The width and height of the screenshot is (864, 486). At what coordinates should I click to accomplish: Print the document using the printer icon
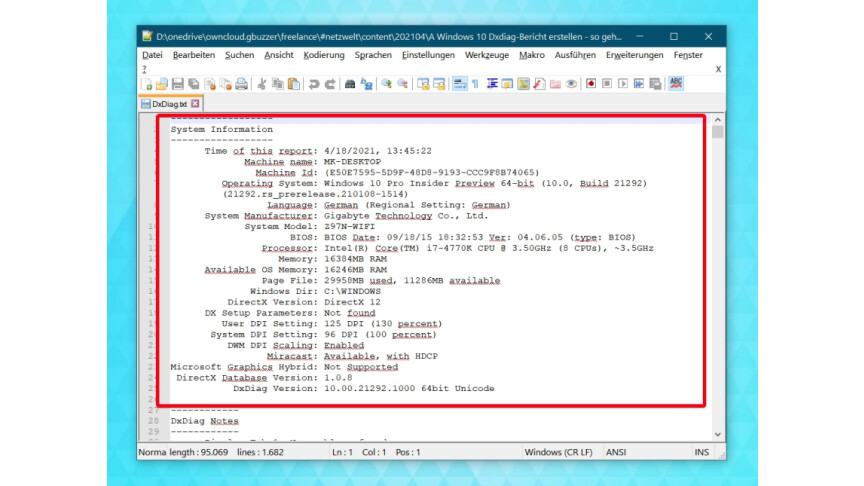[241, 84]
